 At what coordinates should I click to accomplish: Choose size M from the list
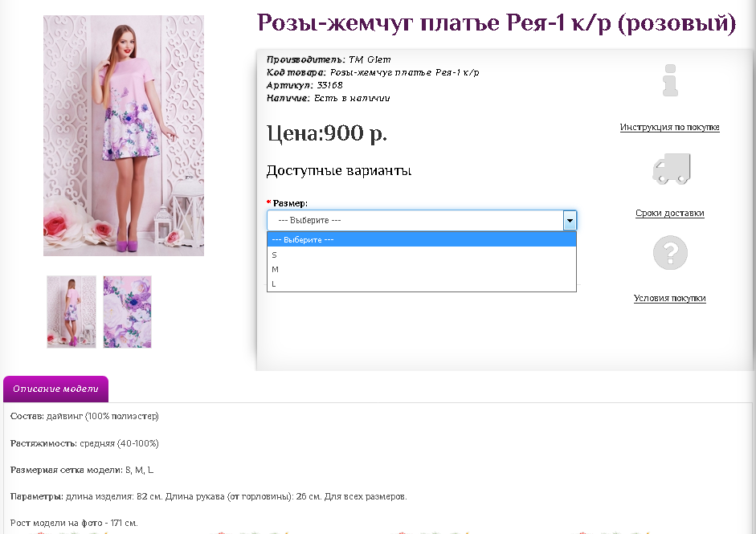click(x=422, y=269)
